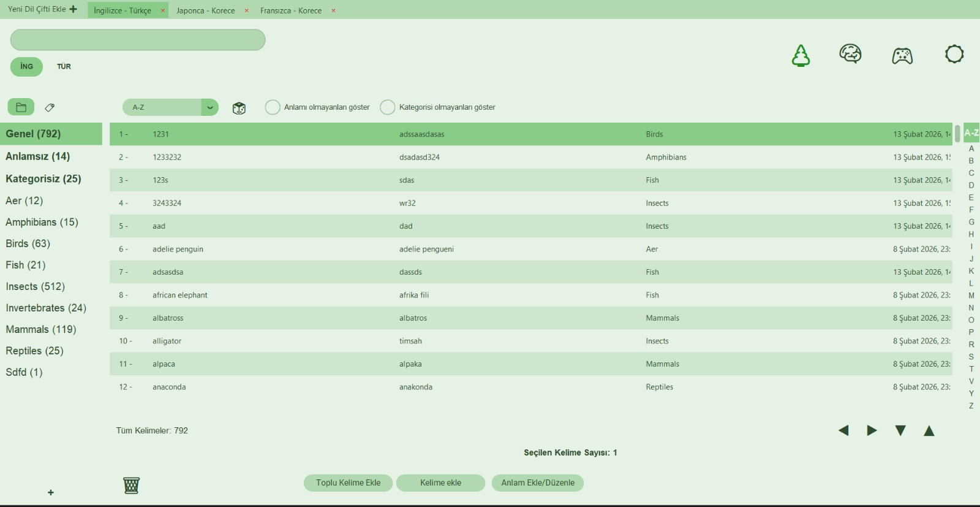Click the down arrow page navigator
The image size is (980, 507).
(900, 430)
